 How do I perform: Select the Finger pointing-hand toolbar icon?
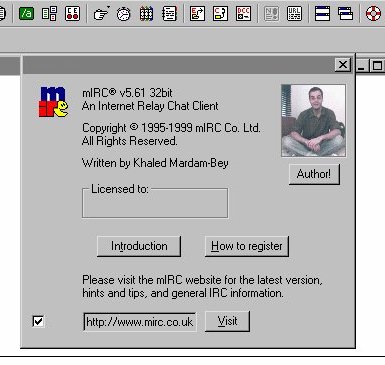tap(101, 13)
